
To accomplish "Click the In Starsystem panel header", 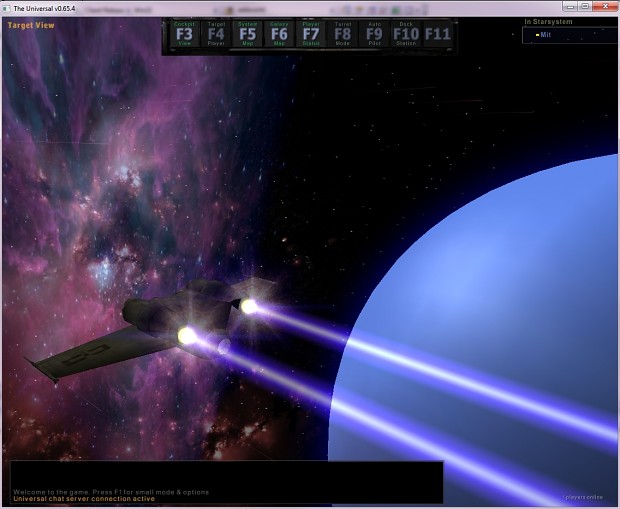I will click(548, 22).
